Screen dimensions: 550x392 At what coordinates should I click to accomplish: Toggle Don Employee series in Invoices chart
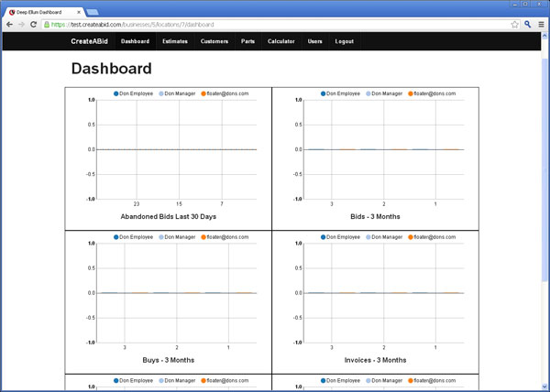(342, 237)
